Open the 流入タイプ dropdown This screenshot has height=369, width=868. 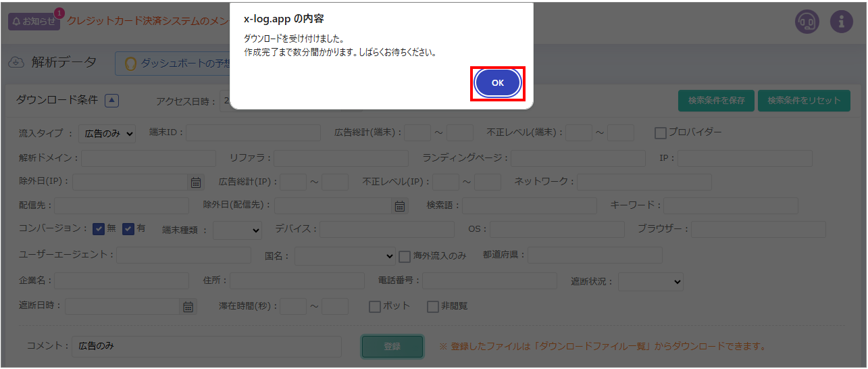tap(107, 134)
